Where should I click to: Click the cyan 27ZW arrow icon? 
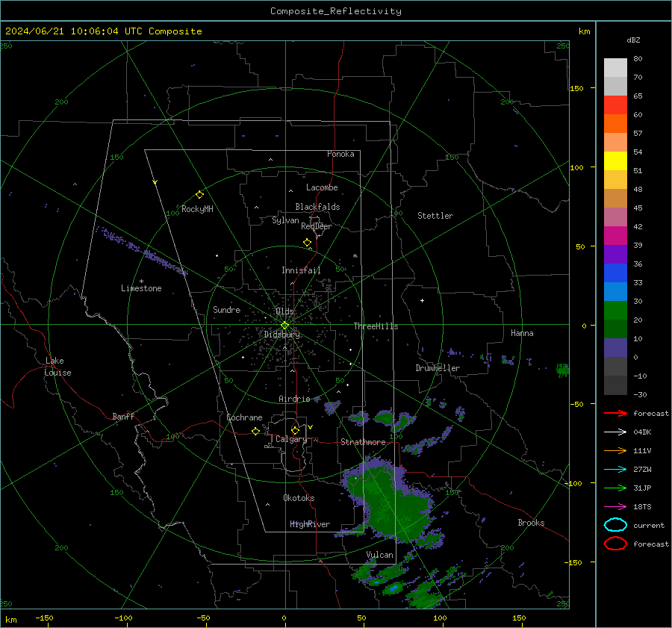(615, 470)
